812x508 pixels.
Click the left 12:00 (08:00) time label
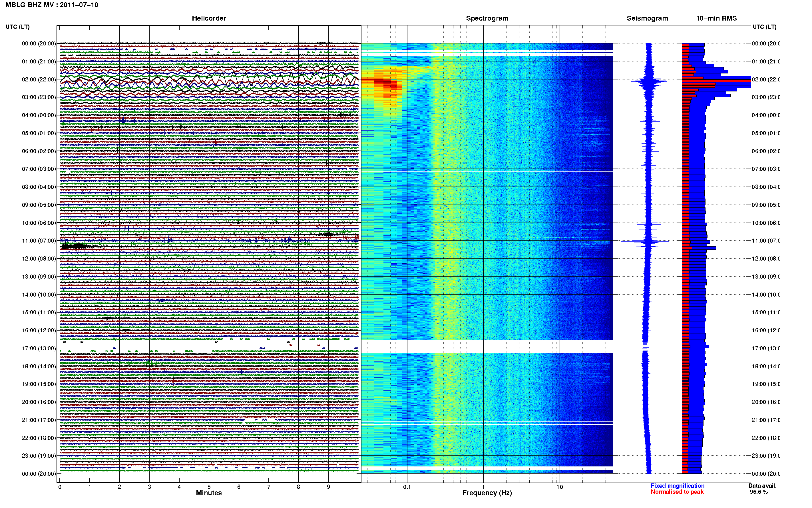(x=39, y=259)
